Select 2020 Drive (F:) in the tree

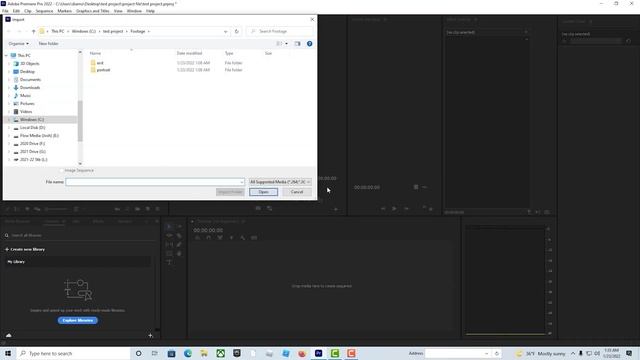click(32, 144)
